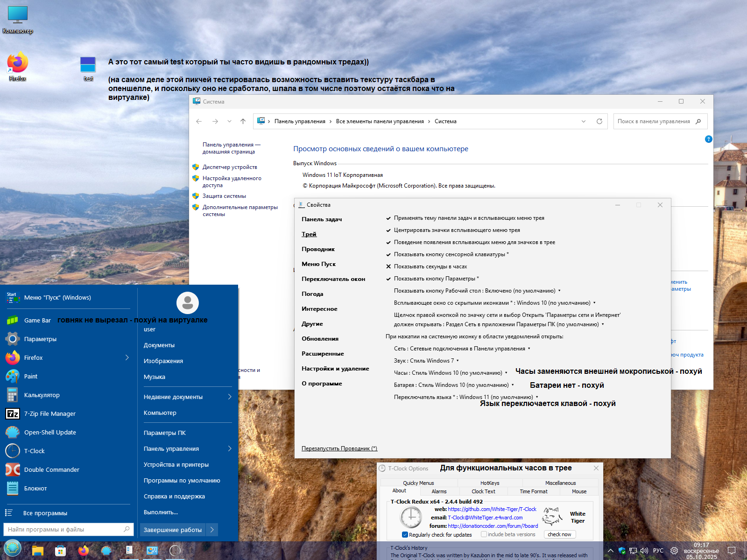Open the Компьютер desktop icon
The image size is (747, 560).
[x=18, y=20]
